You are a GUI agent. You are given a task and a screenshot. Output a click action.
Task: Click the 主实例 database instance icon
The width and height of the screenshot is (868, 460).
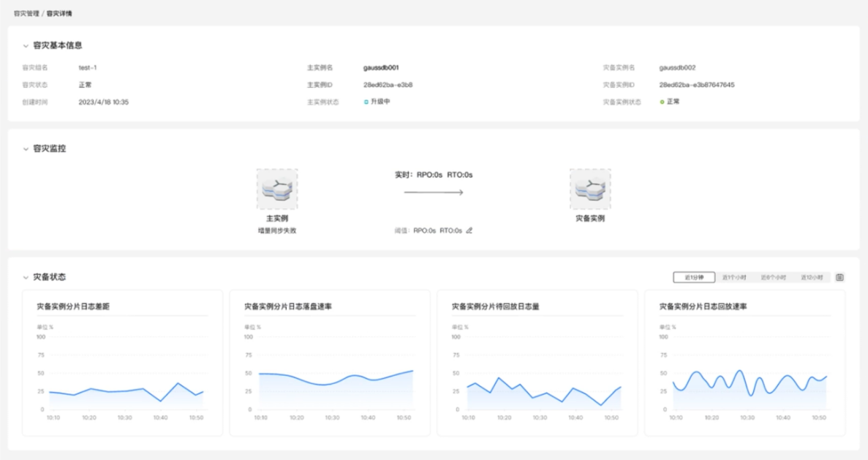(x=277, y=189)
